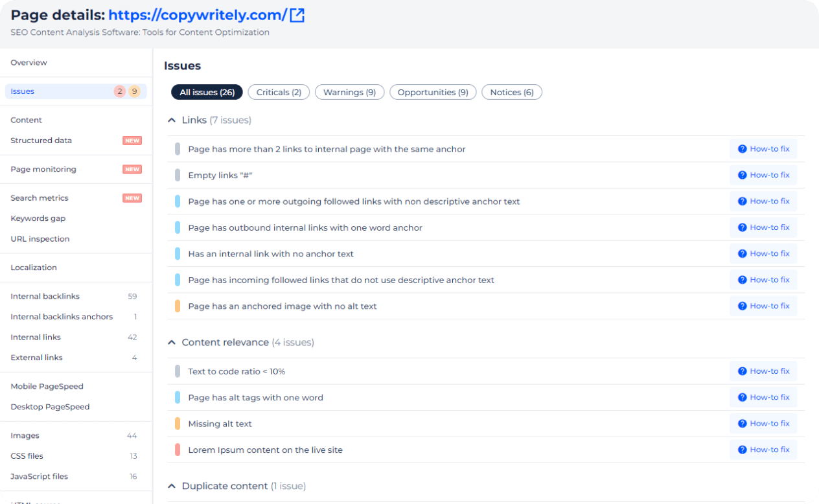Open Internal links sidebar item

click(36, 338)
